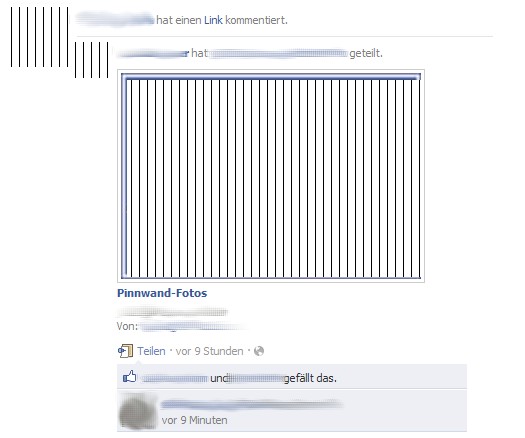Screen dimensions: 525x438
Task: Open the large striped shared photo
Action: click(271, 176)
